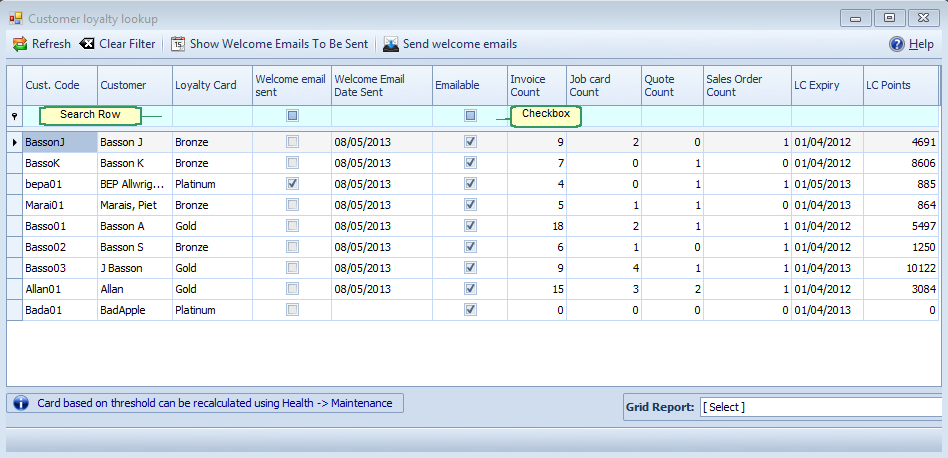Click the Invoice Count search row filter field

coord(537,116)
